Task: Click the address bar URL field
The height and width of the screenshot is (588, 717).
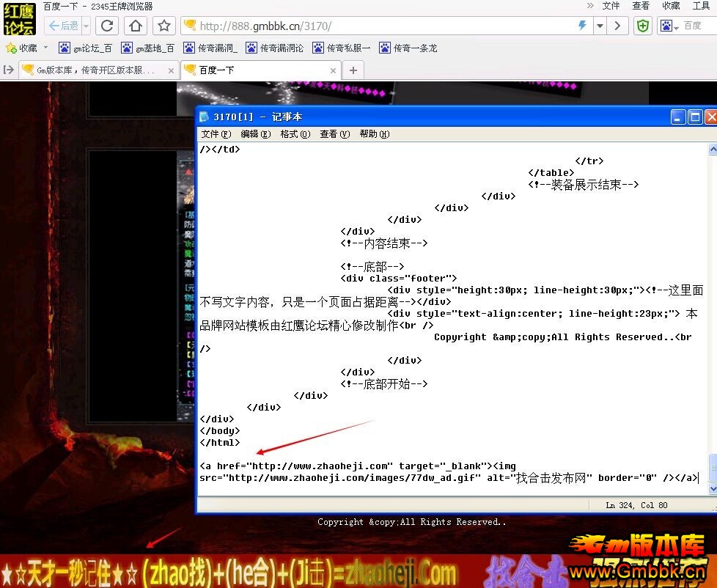Action: (381, 26)
